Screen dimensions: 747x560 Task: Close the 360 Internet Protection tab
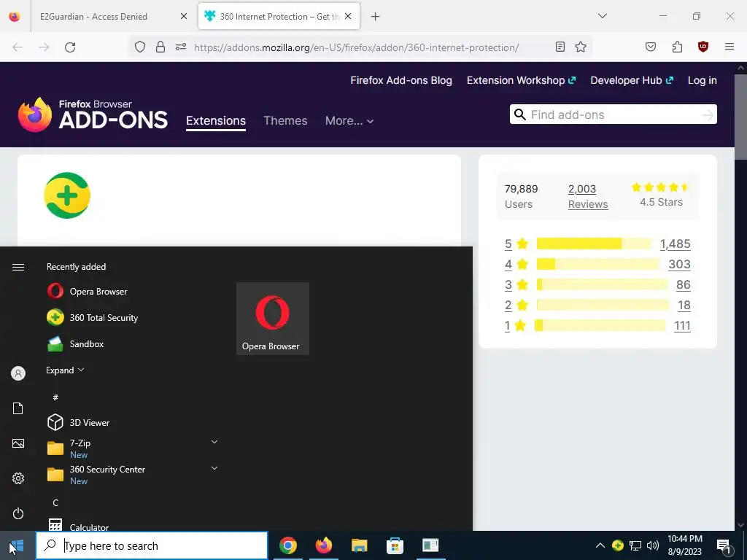click(348, 16)
